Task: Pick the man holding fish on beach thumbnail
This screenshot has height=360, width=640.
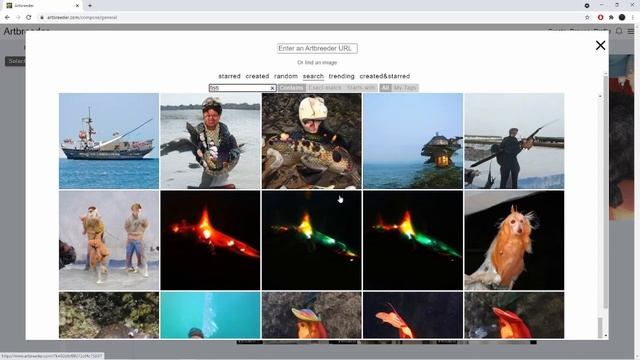Action: 210,141
